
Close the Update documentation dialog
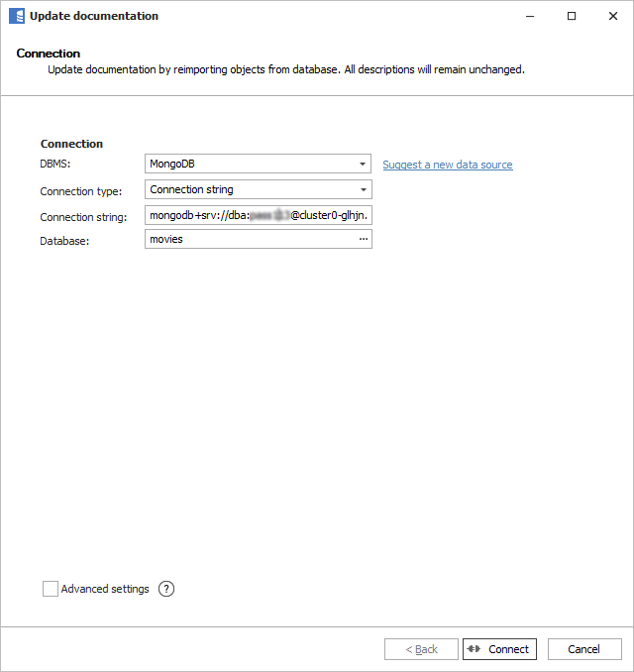point(613,16)
